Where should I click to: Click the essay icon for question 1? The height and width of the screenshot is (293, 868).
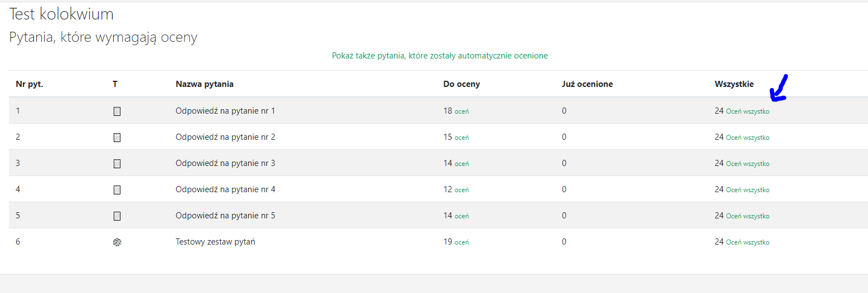[x=117, y=111]
